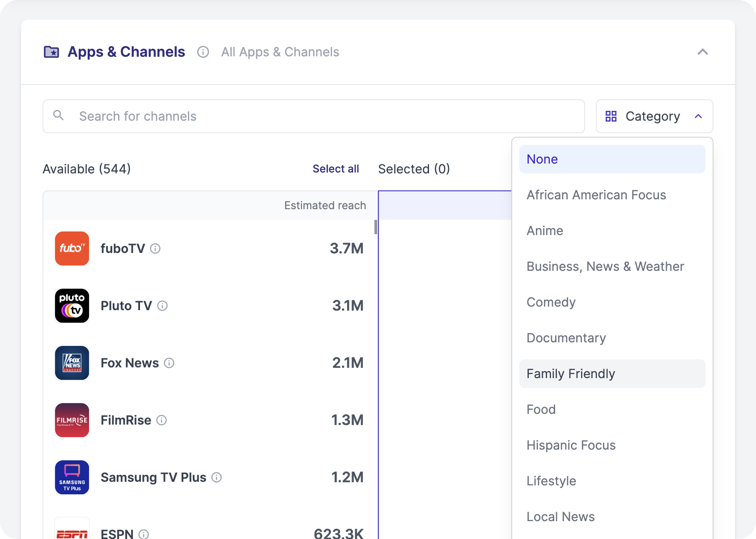Click the fuboTV 3.7M reach value

[x=347, y=248]
